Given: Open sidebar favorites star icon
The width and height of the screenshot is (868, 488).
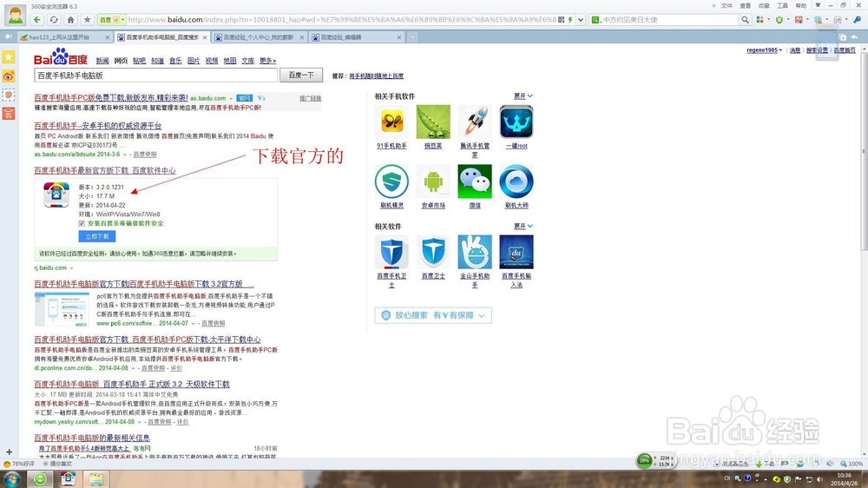Looking at the screenshot, I should click(x=9, y=57).
